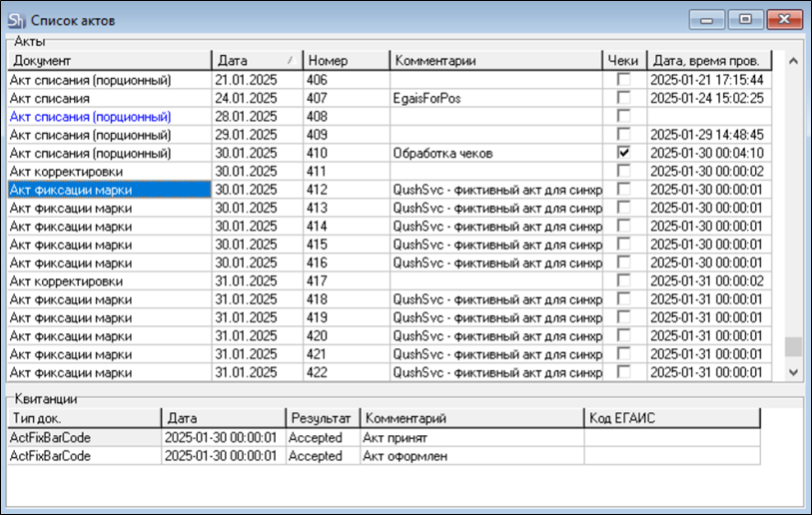Select the blue Акт списания row 408

90,117
